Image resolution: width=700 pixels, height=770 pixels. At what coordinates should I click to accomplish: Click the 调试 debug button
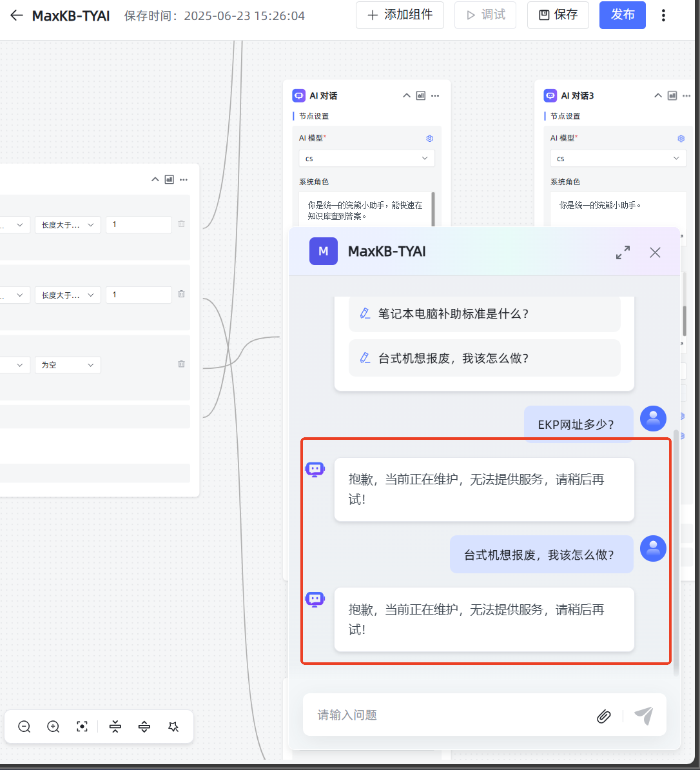point(485,15)
